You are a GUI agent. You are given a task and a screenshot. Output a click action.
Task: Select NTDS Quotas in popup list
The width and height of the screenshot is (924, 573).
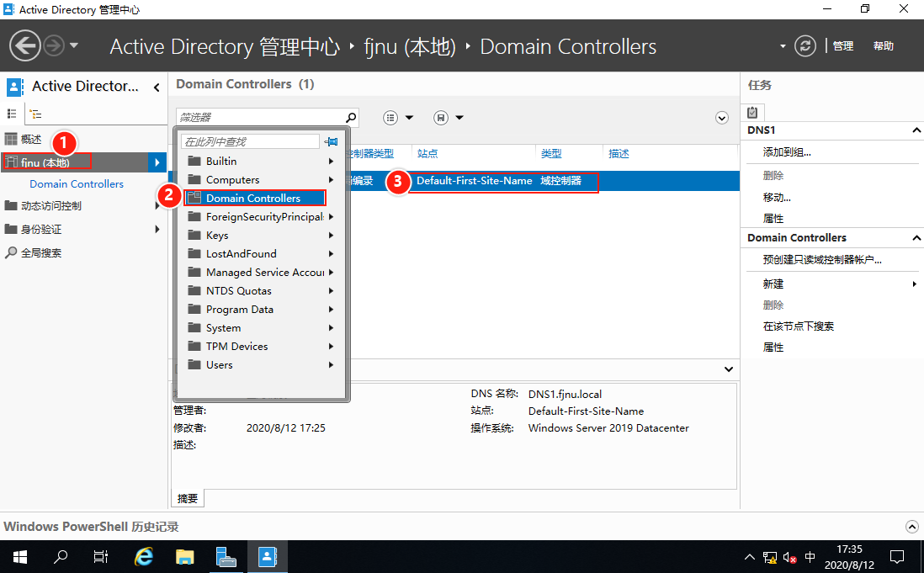262,291
